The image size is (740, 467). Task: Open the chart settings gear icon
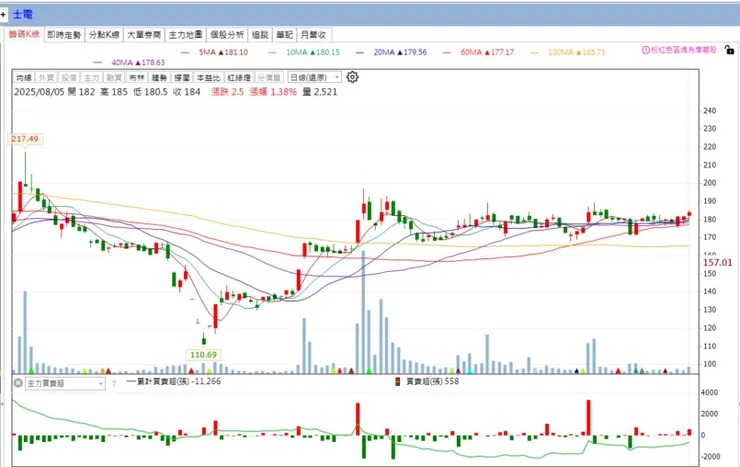point(352,77)
